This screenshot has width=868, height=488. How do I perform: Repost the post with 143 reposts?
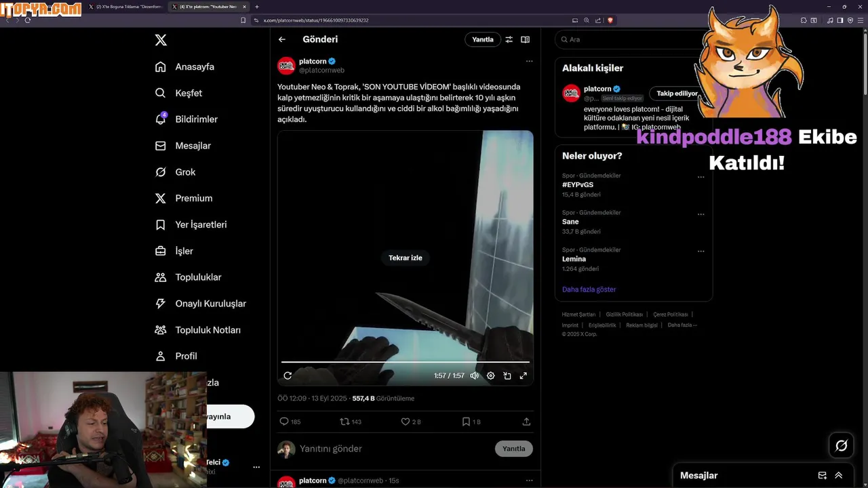pyautogui.click(x=351, y=422)
